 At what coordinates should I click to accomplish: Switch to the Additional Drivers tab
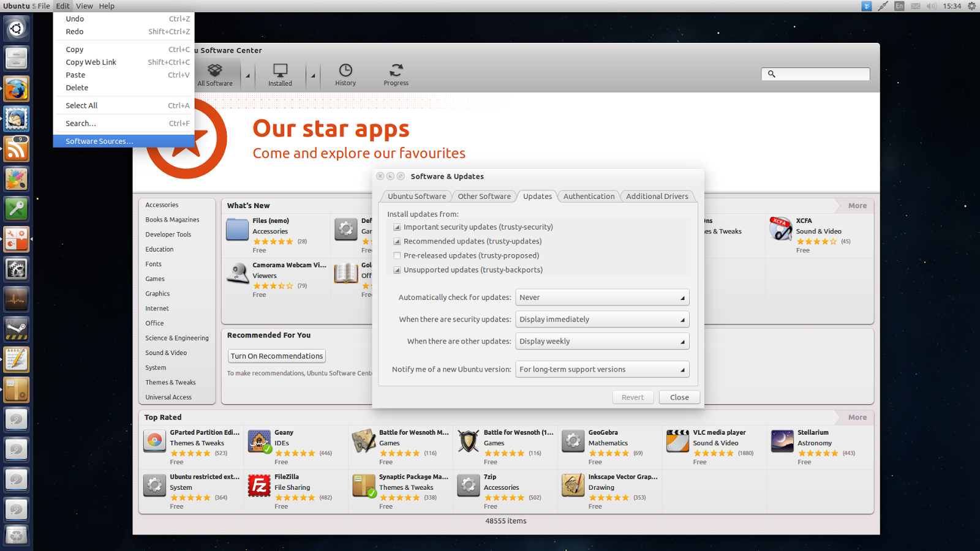click(x=657, y=197)
